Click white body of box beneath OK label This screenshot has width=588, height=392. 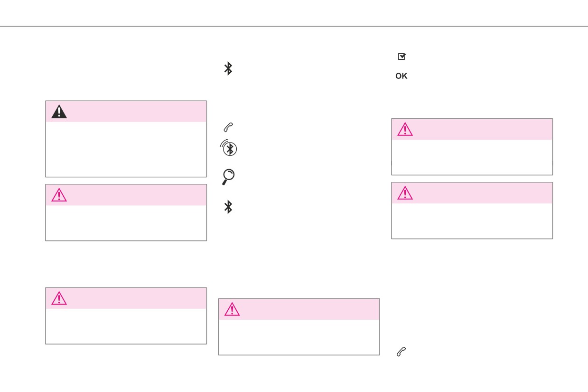[x=472, y=157]
